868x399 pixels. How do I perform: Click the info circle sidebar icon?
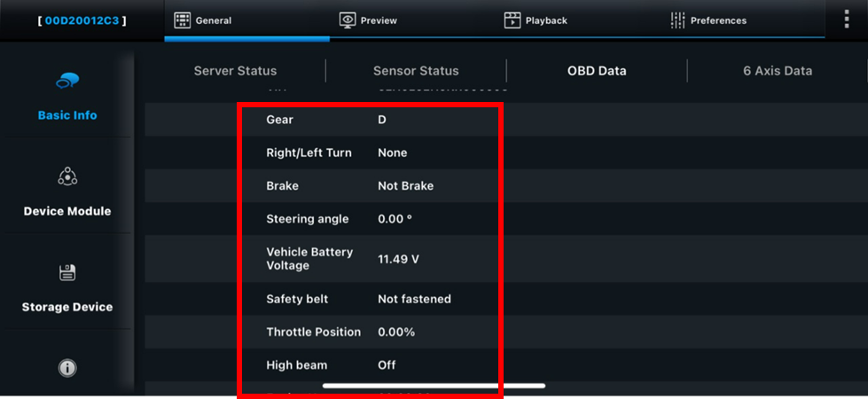pyautogui.click(x=67, y=368)
